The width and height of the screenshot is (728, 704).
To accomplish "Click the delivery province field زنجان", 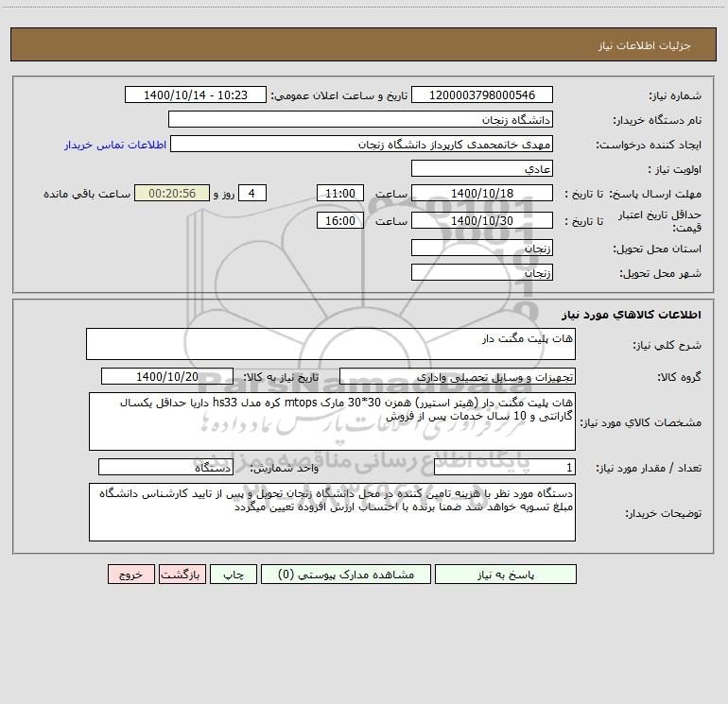I will click(x=482, y=248).
